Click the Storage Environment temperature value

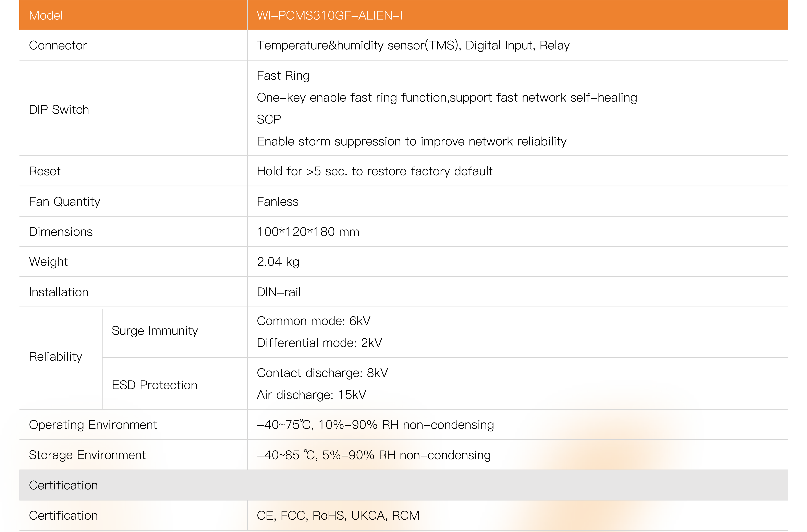[374, 455]
